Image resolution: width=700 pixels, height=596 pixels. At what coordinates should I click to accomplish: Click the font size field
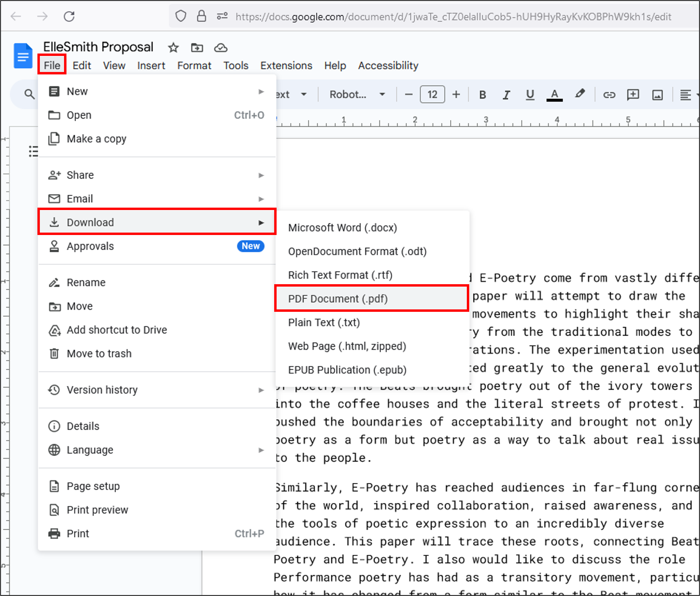click(x=432, y=95)
